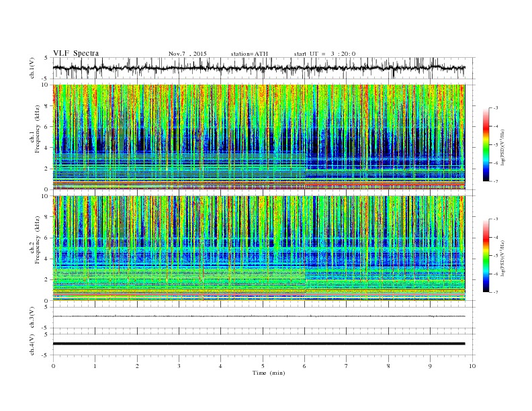Click time tick label "1" on bottom axis
This screenshot has height=411, width=532.
point(95,366)
